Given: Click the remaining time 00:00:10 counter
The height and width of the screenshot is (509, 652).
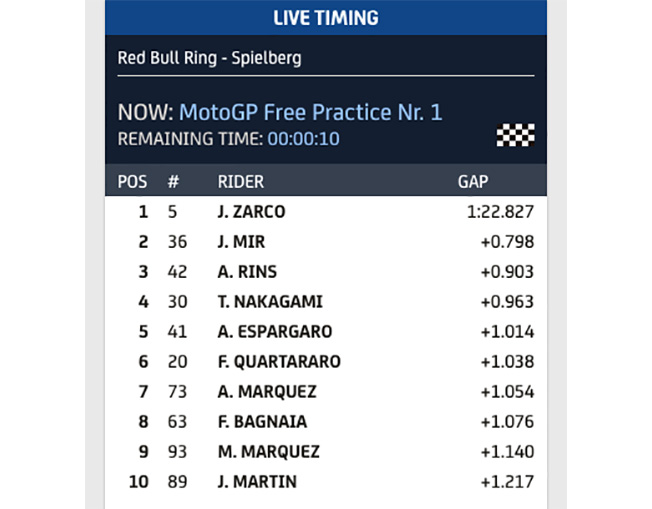Looking at the screenshot, I should coord(304,139).
